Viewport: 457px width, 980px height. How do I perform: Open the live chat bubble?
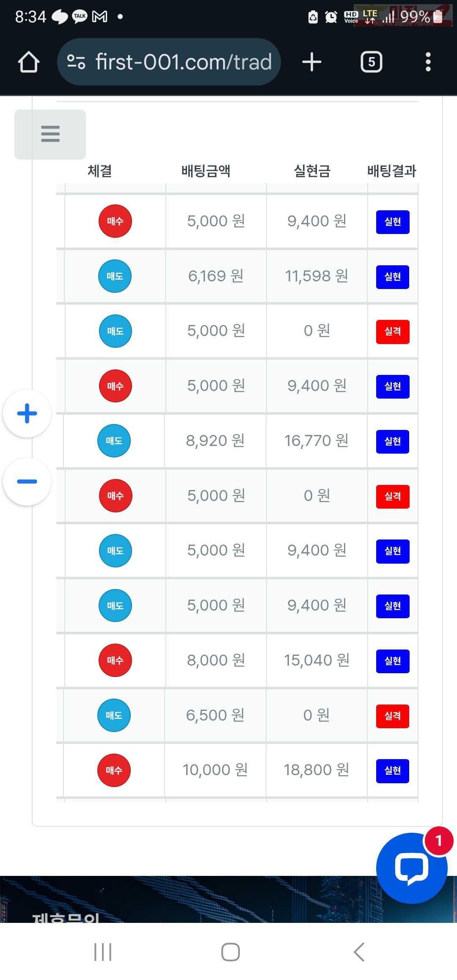[x=411, y=868]
